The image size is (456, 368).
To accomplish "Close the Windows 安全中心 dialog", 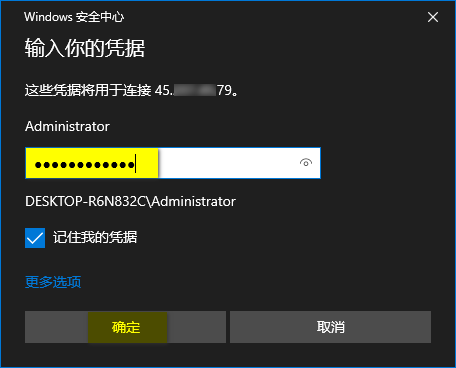I will click(x=433, y=17).
